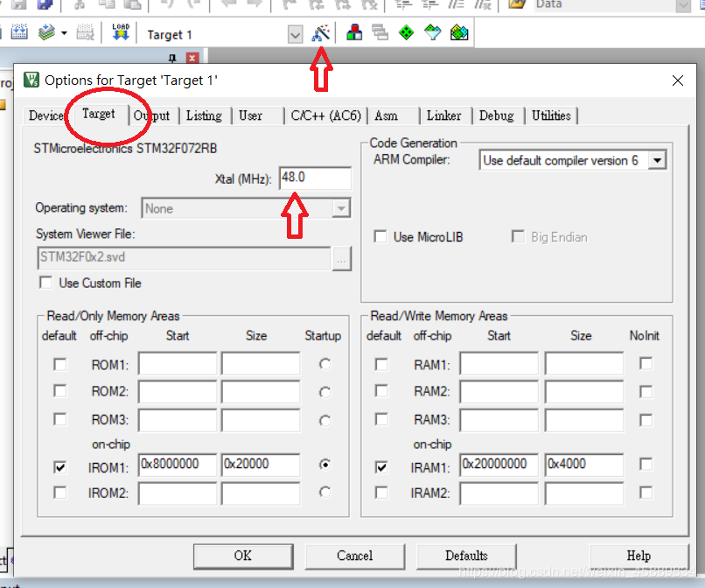Click the pin icon on the project pane
This screenshot has width=705, height=588.
pyautogui.click(x=171, y=58)
